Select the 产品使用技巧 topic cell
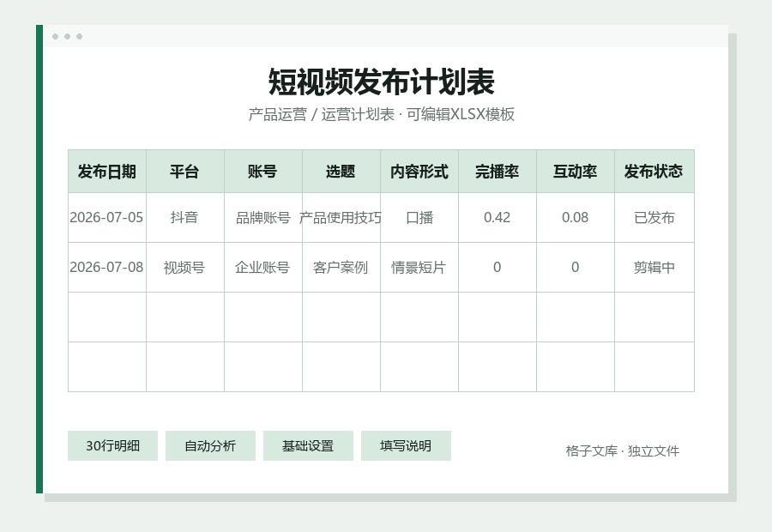The height and width of the screenshot is (532, 772). pos(341,217)
